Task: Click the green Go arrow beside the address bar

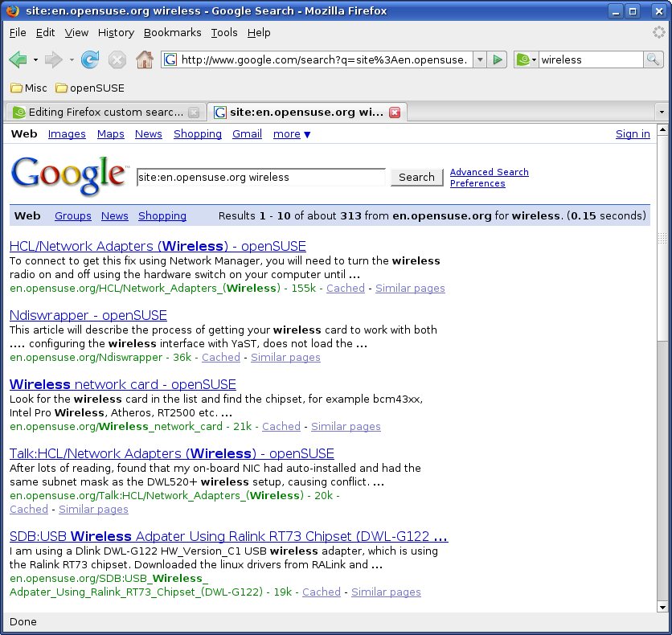Action: point(498,59)
